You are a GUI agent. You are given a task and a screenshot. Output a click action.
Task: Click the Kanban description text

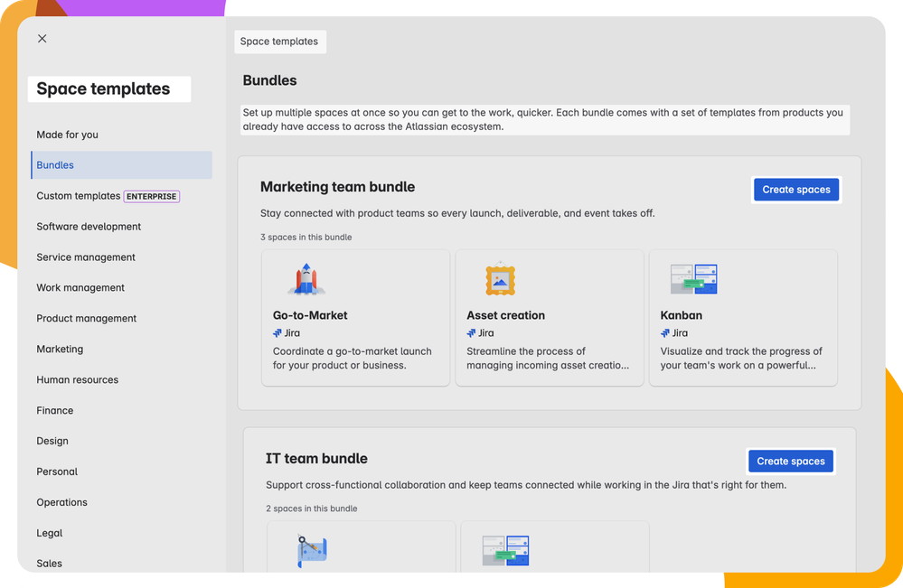[x=741, y=359]
